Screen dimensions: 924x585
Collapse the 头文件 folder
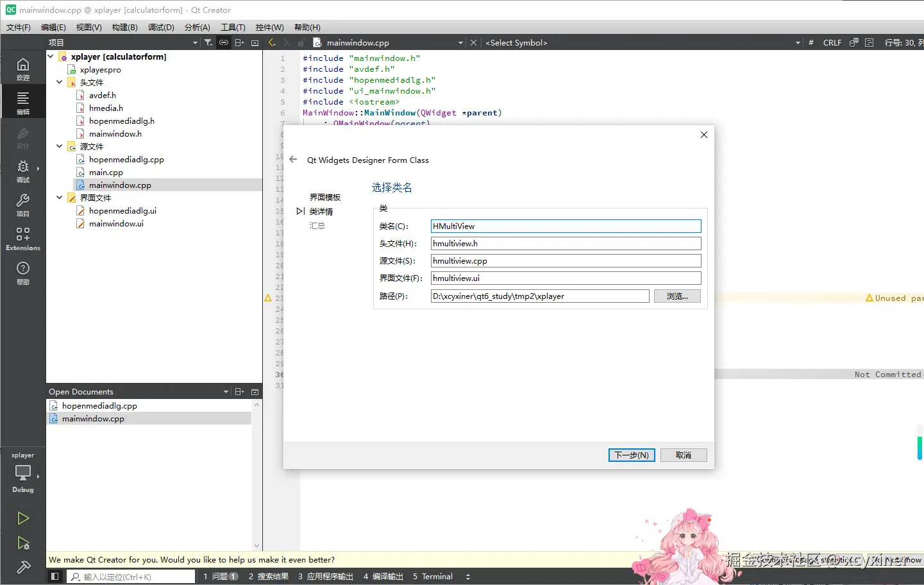60,82
